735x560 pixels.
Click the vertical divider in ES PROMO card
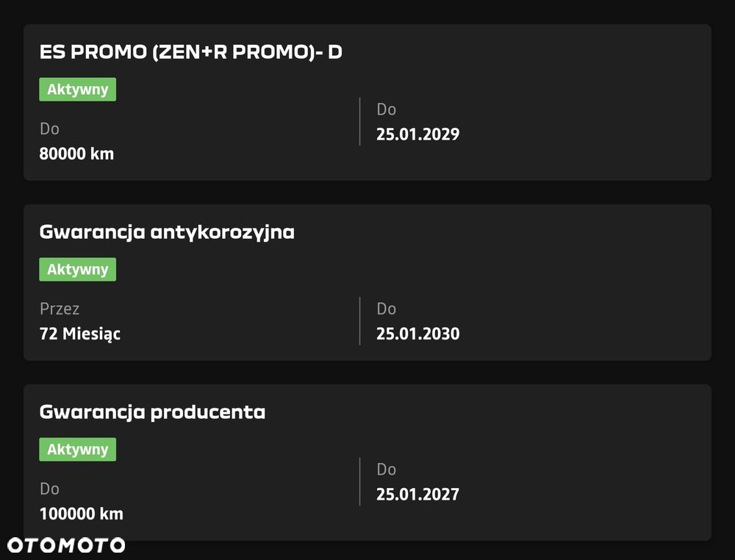pyautogui.click(x=359, y=121)
